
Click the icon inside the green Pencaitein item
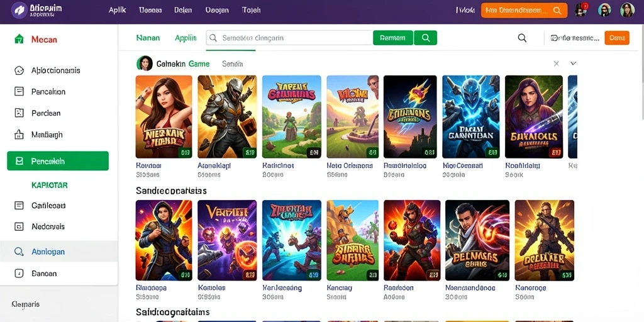pyautogui.click(x=19, y=161)
